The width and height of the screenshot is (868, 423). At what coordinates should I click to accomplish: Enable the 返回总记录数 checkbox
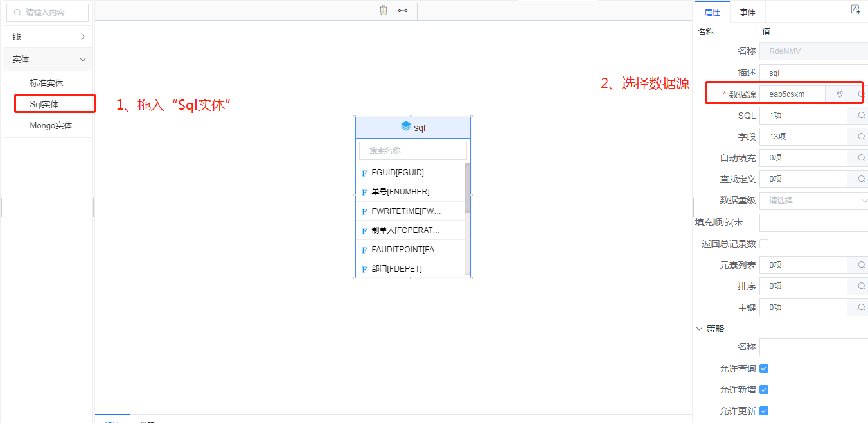(764, 244)
